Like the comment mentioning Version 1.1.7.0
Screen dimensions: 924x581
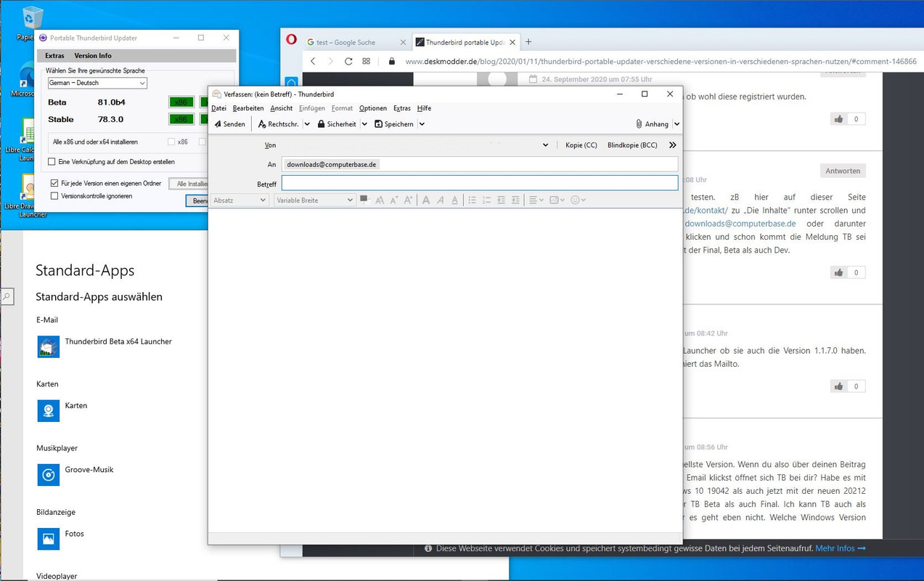[x=839, y=386]
